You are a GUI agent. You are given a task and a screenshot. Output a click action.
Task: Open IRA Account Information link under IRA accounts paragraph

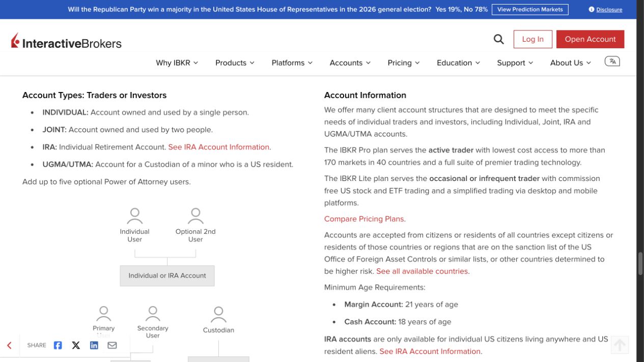tap(431, 351)
